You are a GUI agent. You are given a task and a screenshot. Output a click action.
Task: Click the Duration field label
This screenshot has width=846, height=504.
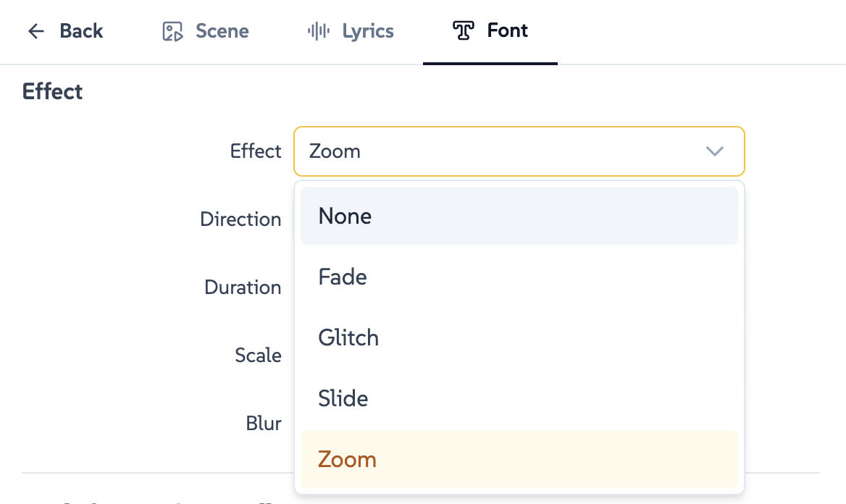[243, 287]
